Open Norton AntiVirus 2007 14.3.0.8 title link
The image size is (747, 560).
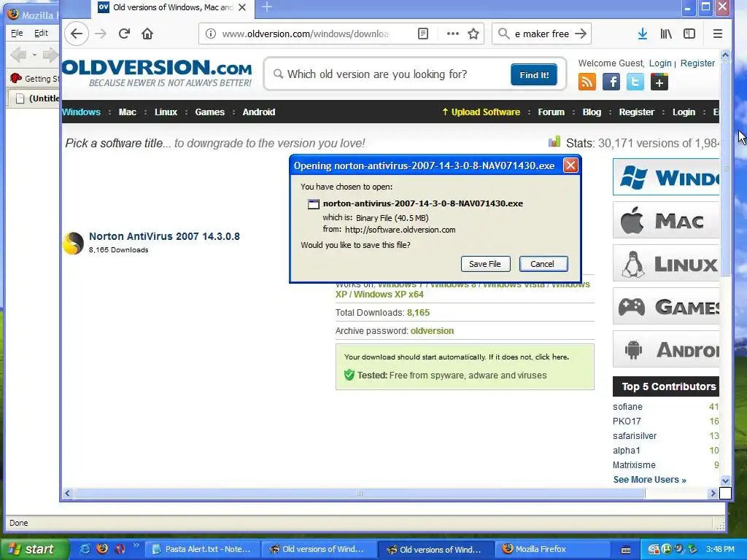click(164, 236)
